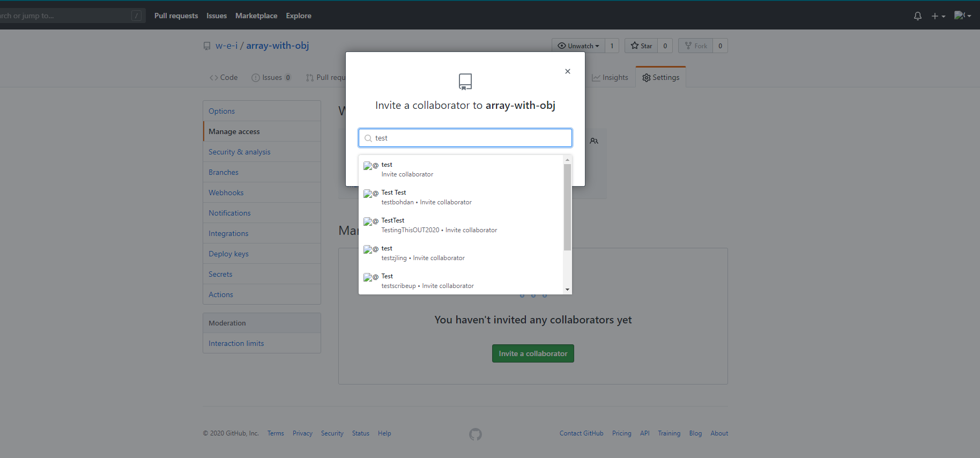This screenshot has width=980, height=458.
Task: Open Branches settings
Action: point(262,172)
